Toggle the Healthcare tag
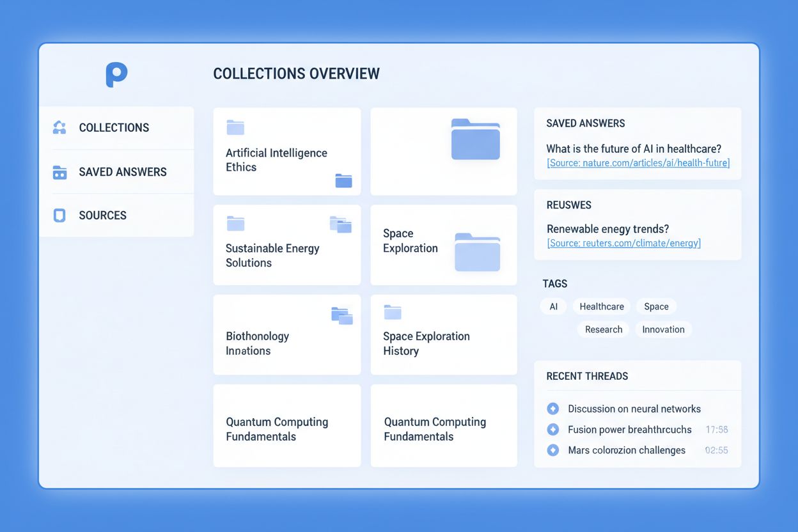 601,306
